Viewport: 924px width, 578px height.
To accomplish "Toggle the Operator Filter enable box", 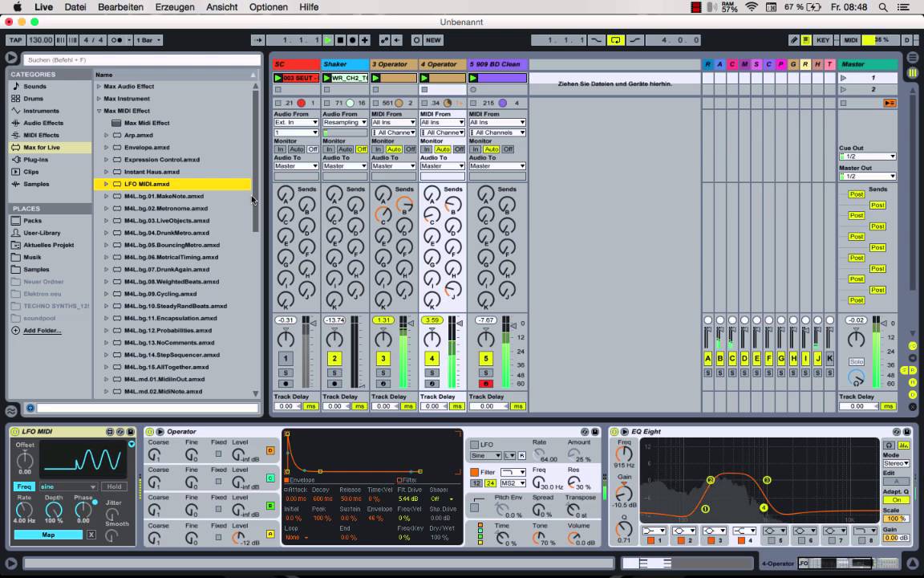I will tap(474, 472).
